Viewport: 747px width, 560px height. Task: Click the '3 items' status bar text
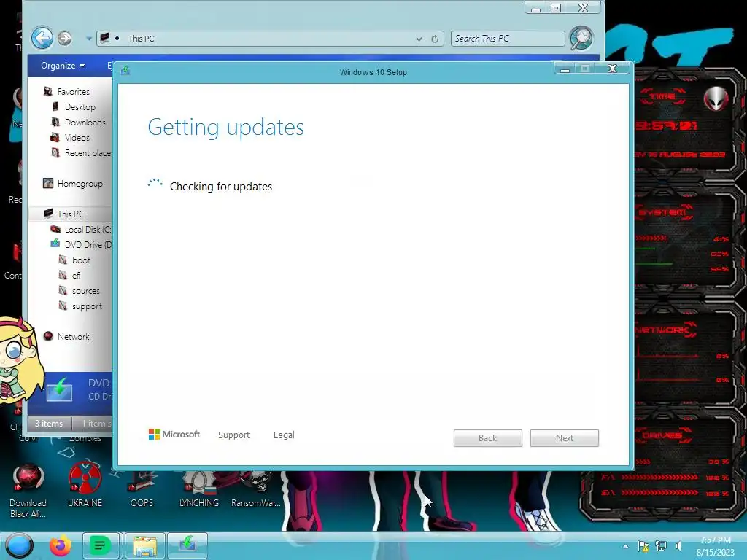(x=49, y=424)
